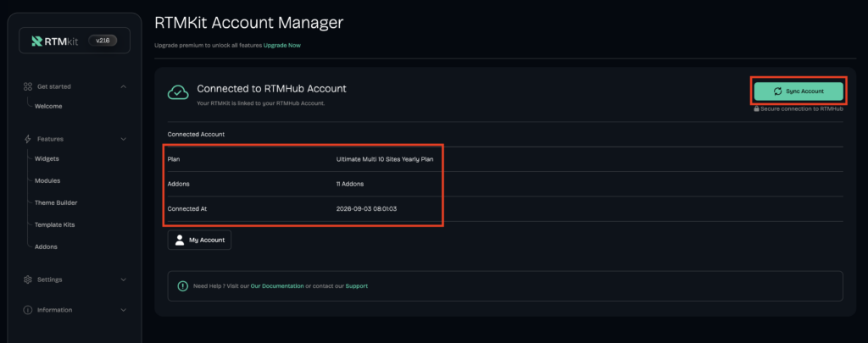Click the Upgrade Now link

pos(281,46)
